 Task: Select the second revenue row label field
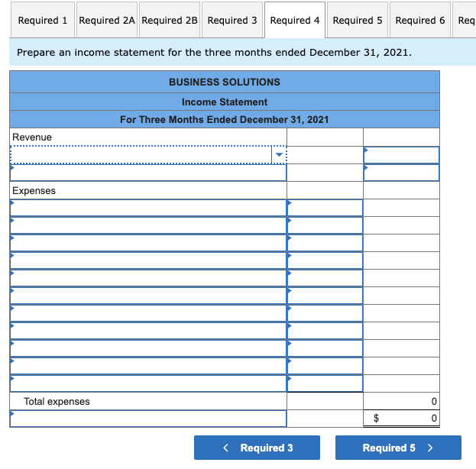tap(148, 173)
